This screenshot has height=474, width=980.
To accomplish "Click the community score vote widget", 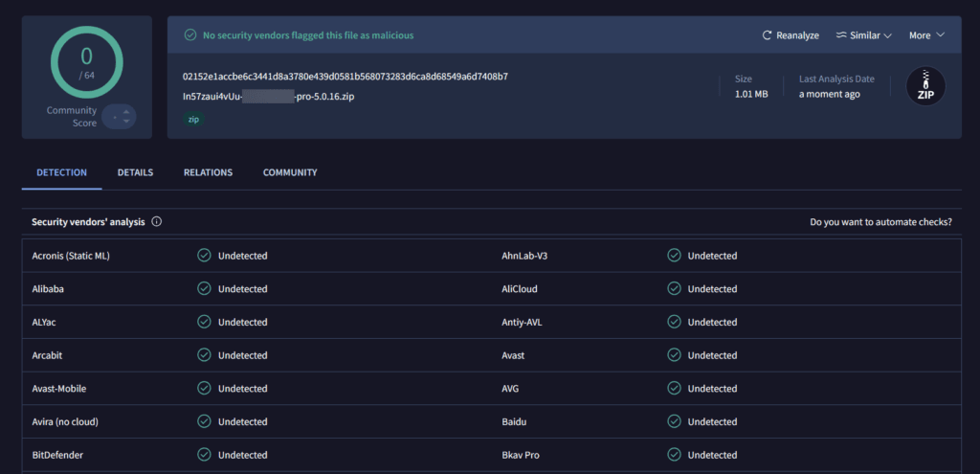I will [x=120, y=117].
